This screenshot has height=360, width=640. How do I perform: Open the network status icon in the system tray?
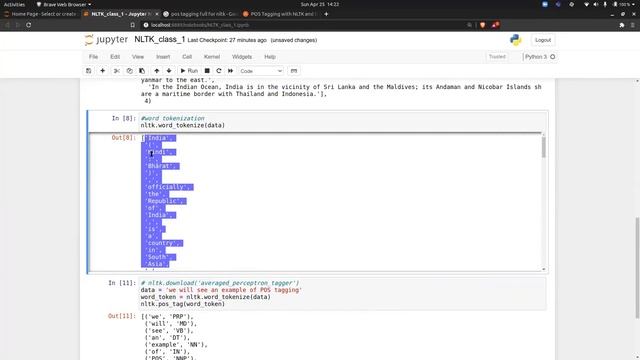pos(587,4)
